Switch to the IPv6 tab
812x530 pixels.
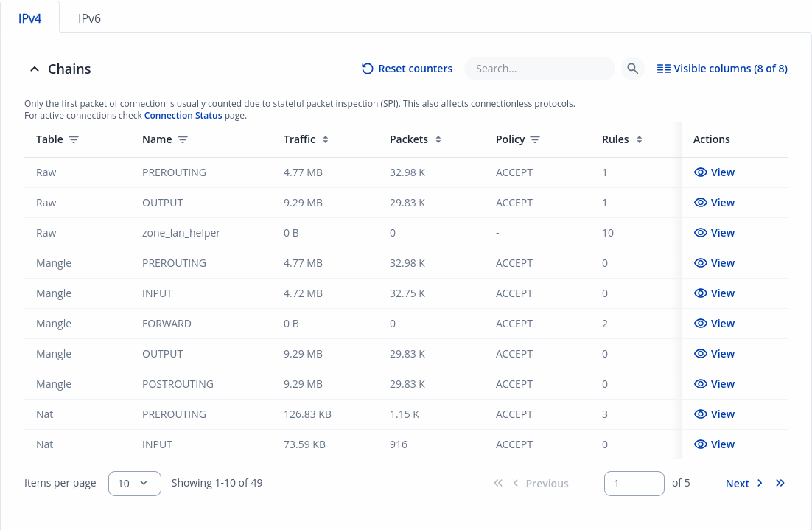point(89,18)
